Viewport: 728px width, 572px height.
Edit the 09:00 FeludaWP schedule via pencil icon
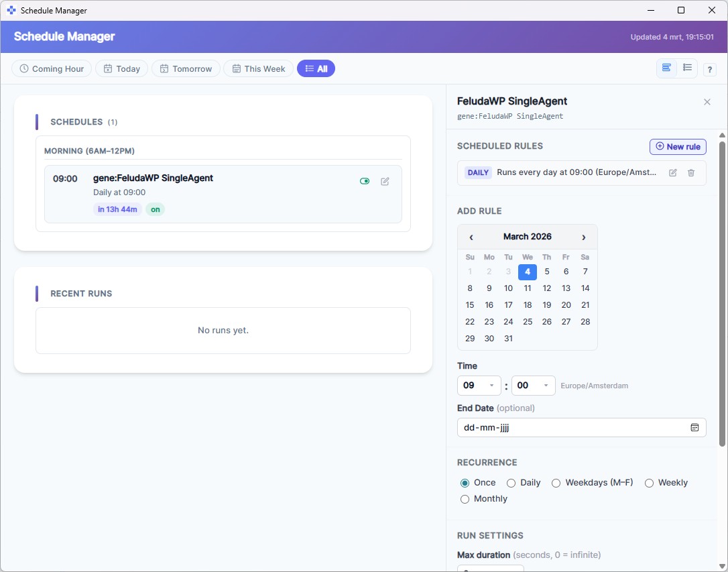click(x=385, y=181)
